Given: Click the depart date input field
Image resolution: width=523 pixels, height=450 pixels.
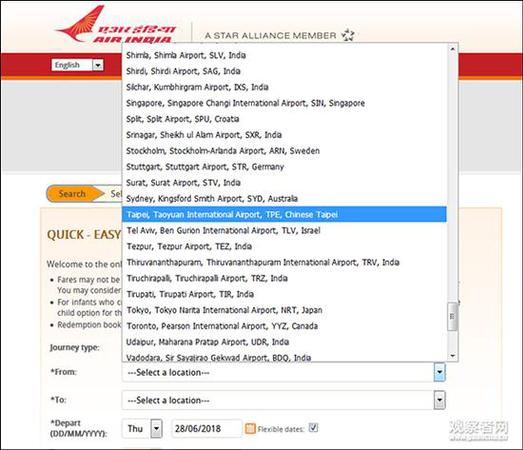Looking at the screenshot, I should coord(206,429).
